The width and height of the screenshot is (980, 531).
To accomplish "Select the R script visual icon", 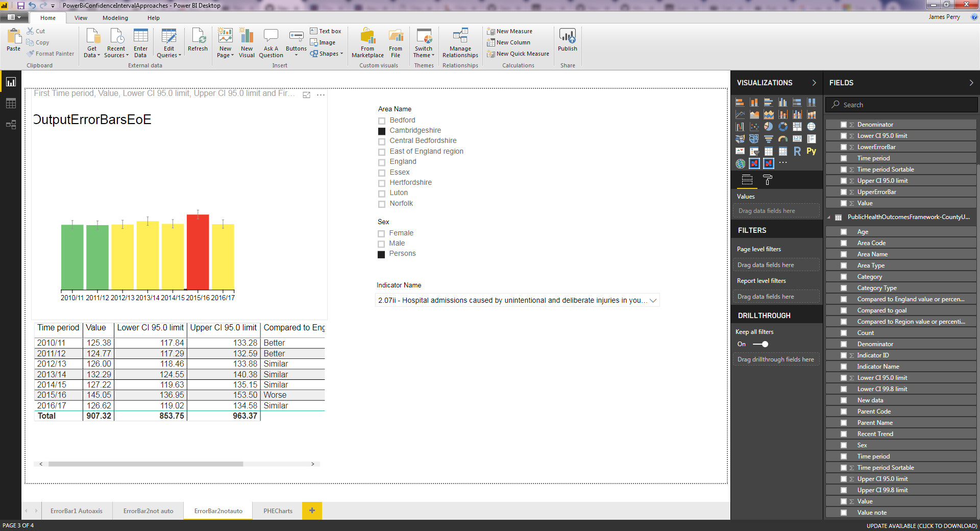I will [x=798, y=151].
